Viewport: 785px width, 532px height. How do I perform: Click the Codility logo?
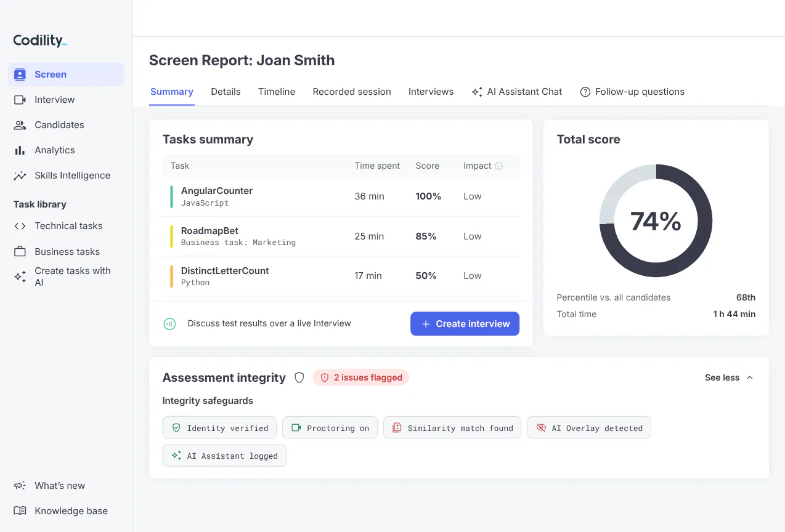(40, 41)
